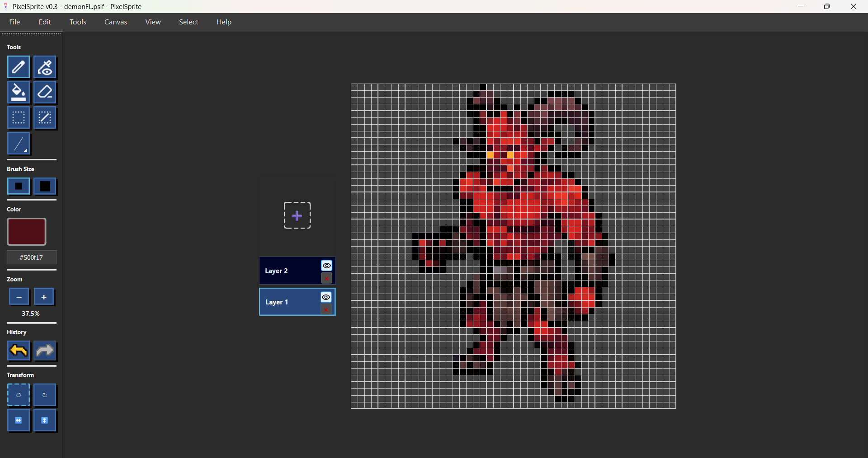Open the Line tool options
The height and width of the screenshot is (458, 868).
tap(19, 144)
